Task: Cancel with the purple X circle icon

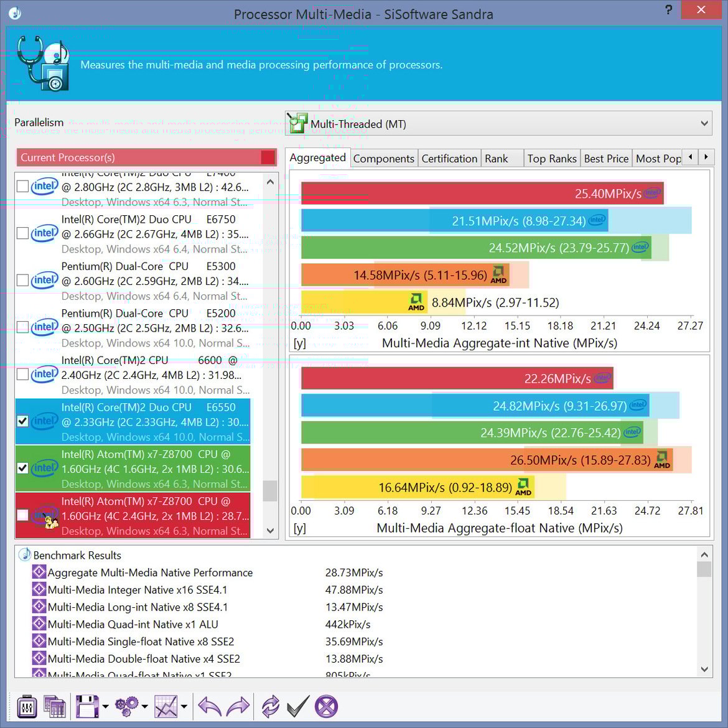Action: [x=326, y=706]
